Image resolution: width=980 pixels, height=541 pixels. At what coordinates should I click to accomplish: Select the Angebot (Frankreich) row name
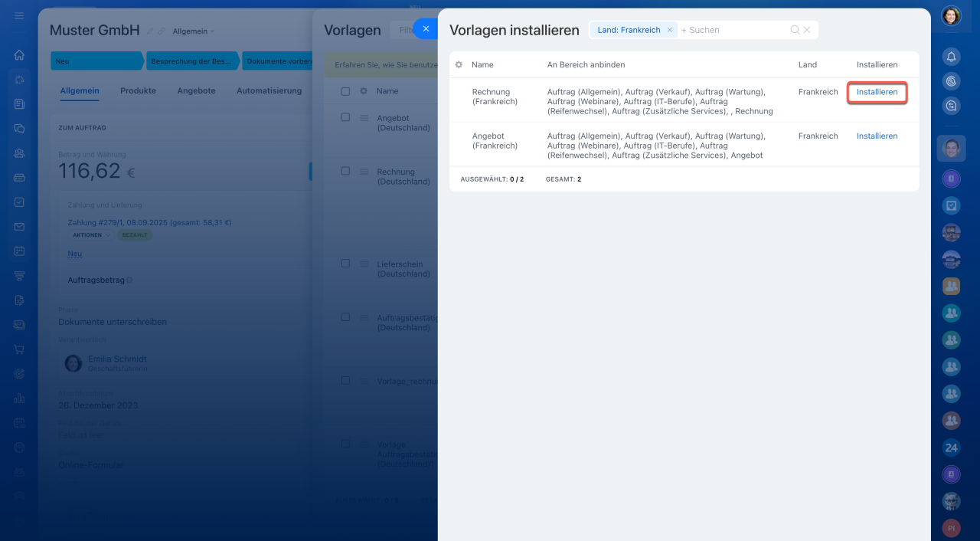pos(495,140)
